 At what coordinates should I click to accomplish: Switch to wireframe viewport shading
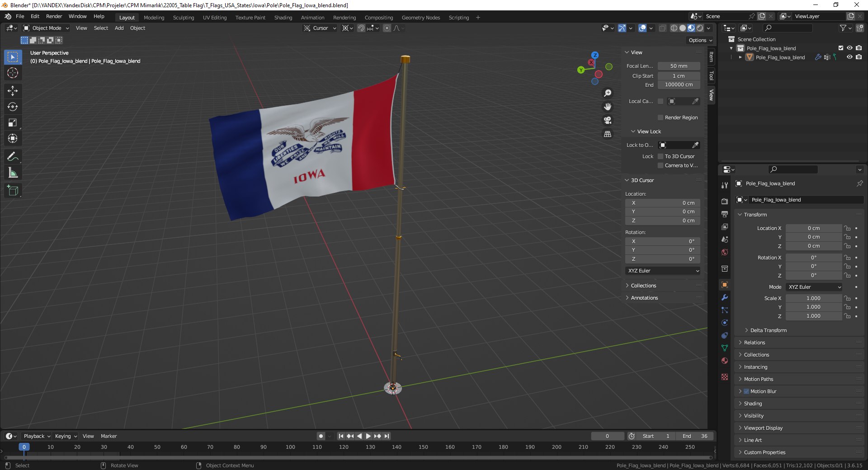tap(674, 28)
